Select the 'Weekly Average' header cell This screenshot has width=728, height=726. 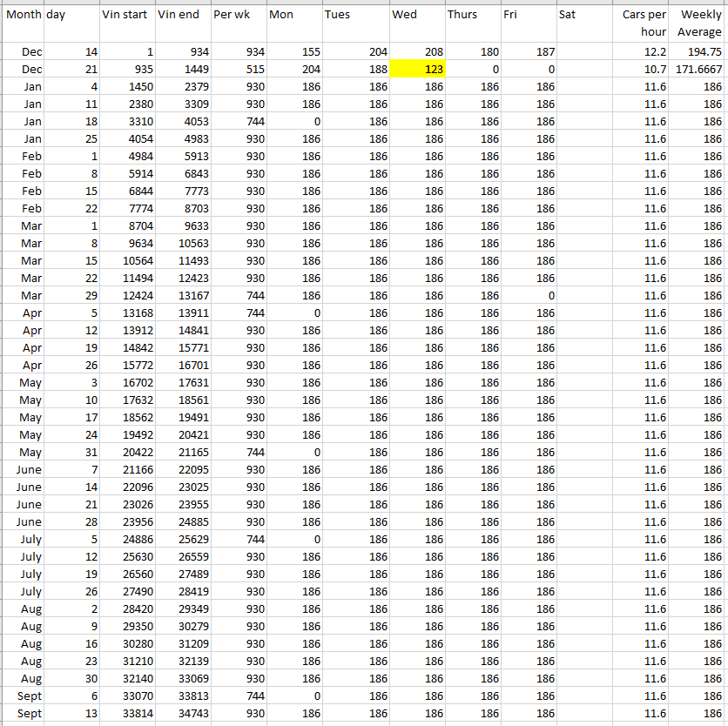(x=697, y=24)
